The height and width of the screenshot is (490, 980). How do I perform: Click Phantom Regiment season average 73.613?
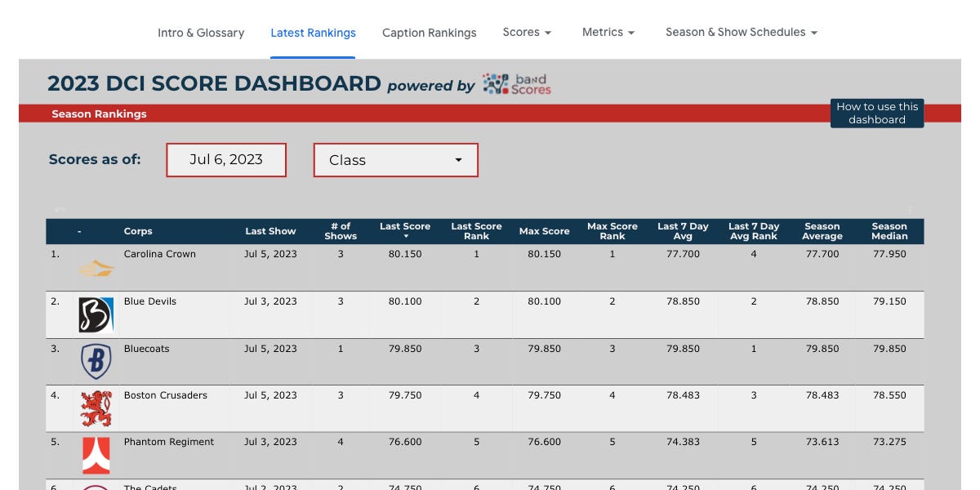(822, 442)
